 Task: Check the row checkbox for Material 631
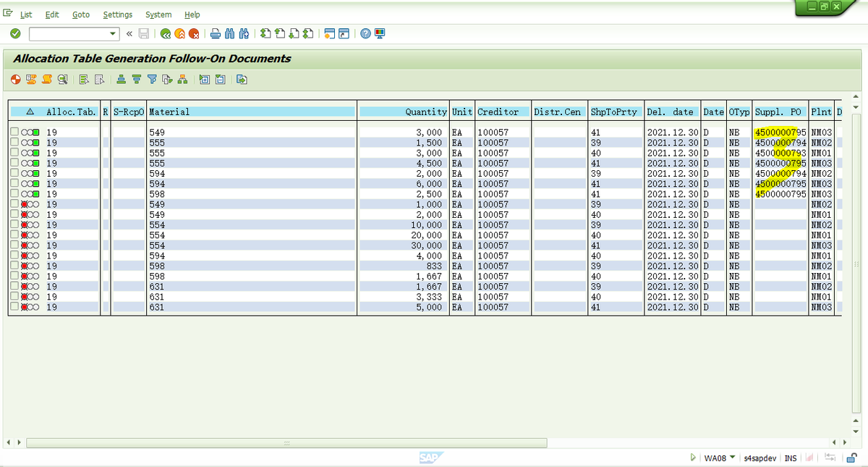(x=12, y=286)
